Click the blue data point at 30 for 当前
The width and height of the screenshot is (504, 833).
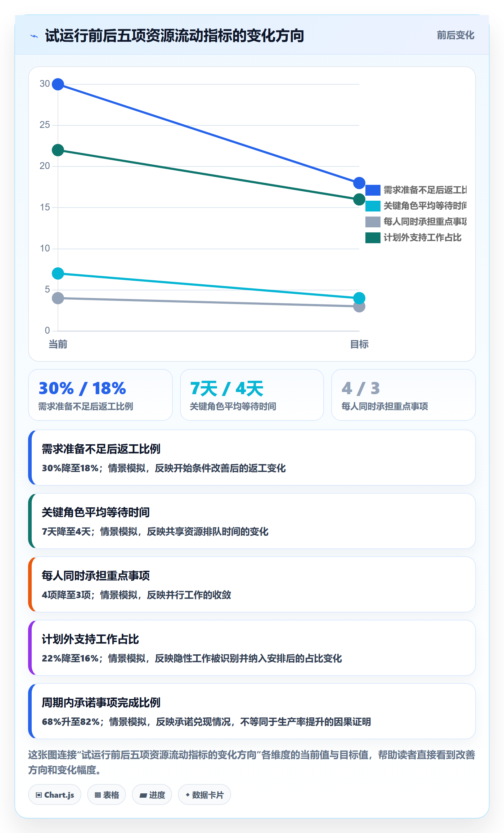[58, 84]
